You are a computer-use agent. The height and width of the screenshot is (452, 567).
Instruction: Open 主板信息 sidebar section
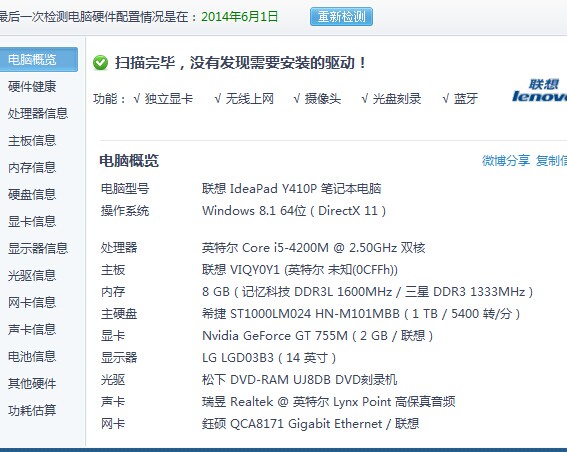pyautogui.click(x=32, y=140)
